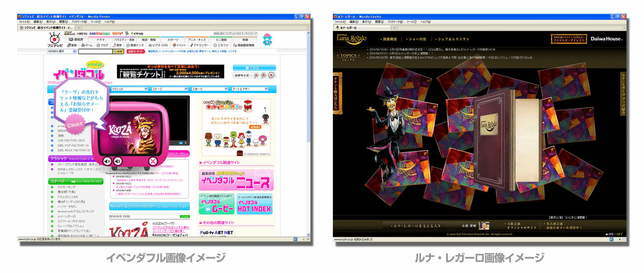The image size is (644, 273).
Task: Open the ステージ category dropdown
Action: 170,89
